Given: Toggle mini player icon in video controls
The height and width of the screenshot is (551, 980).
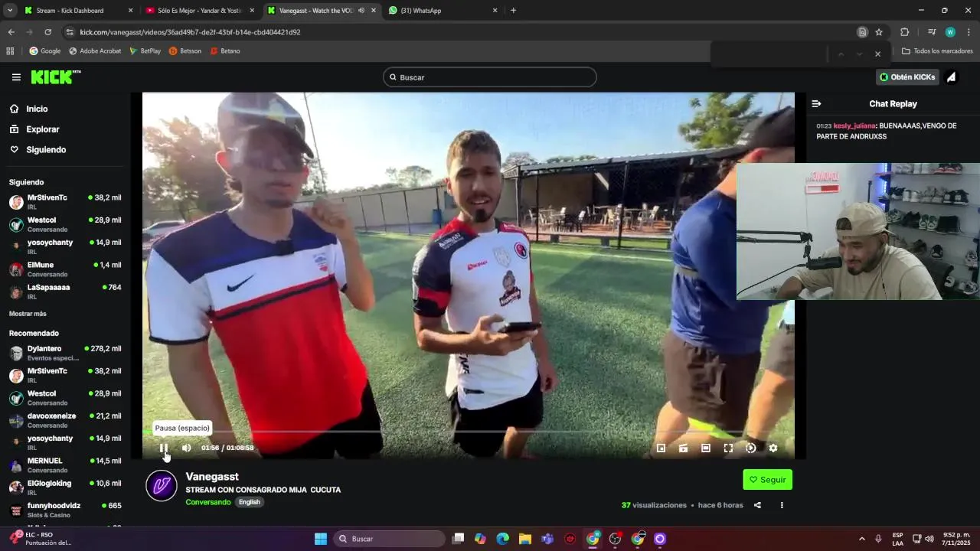Looking at the screenshot, I should (661, 448).
